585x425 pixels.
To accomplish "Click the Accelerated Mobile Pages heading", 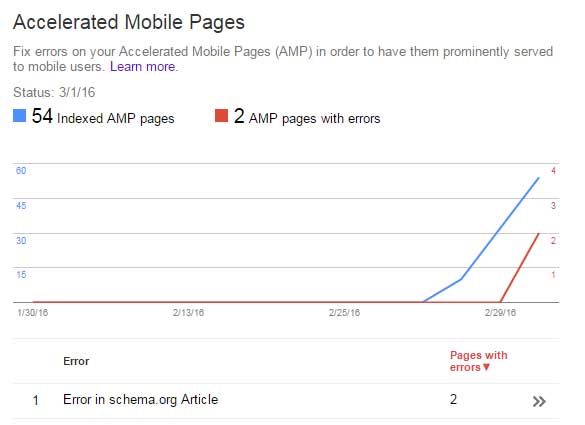I will point(129,22).
